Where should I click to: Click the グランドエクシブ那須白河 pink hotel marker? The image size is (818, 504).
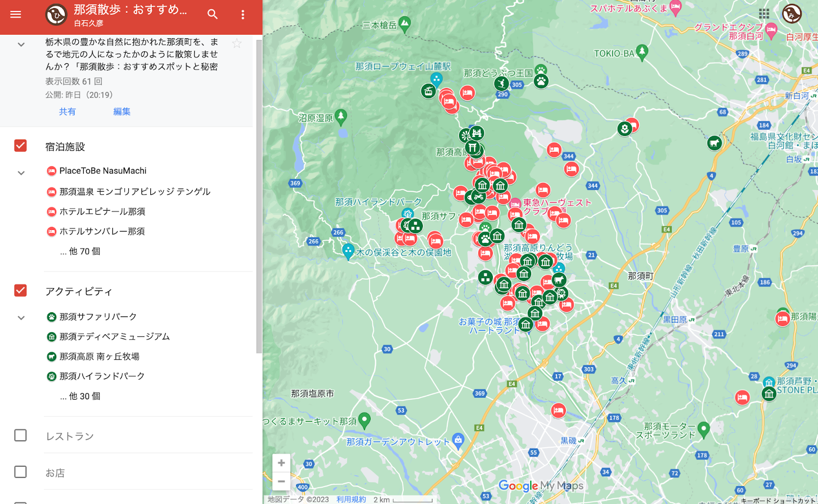[771, 30]
